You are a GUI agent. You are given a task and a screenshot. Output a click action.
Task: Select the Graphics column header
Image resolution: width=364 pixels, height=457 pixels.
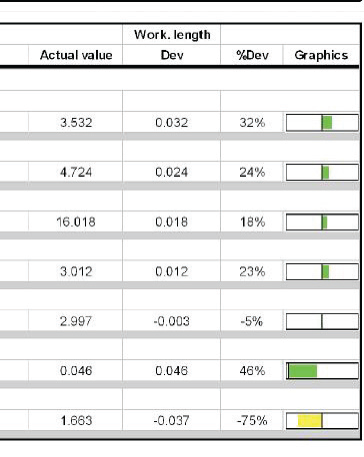point(321,55)
